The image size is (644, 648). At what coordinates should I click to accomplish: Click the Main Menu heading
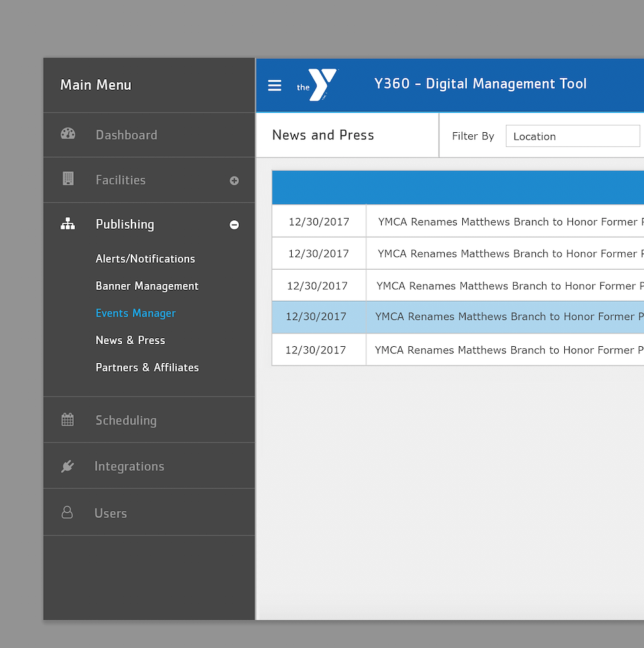(x=96, y=85)
